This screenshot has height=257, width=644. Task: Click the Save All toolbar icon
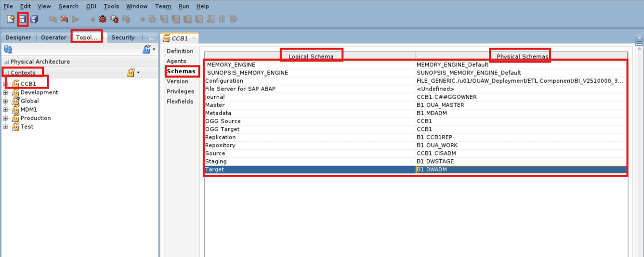[x=34, y=19]
